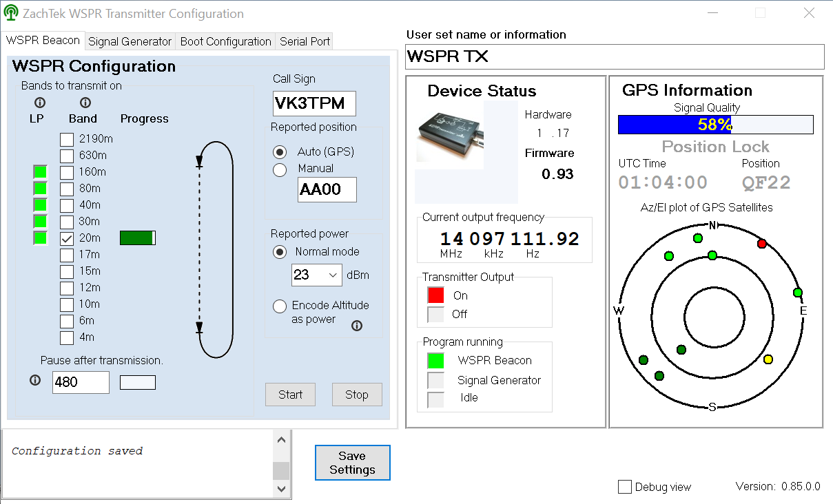Click the red Transmitter Output On indicator
833x504 pixels.
(x=435, y=295)
